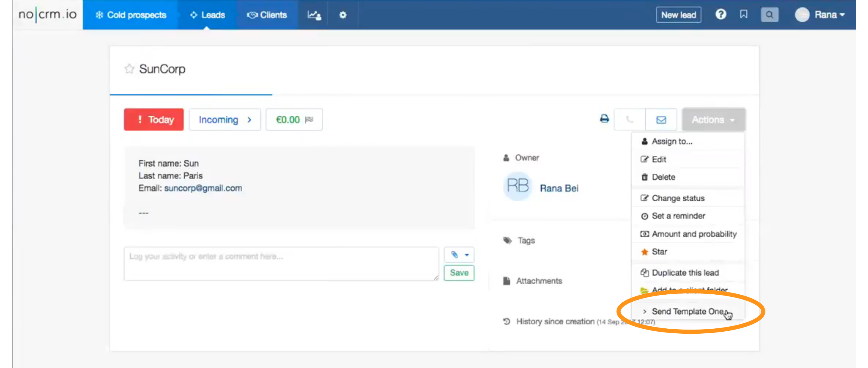Open the settings gear icon
The image size is (868, 368).
click(x=343, y=15)
